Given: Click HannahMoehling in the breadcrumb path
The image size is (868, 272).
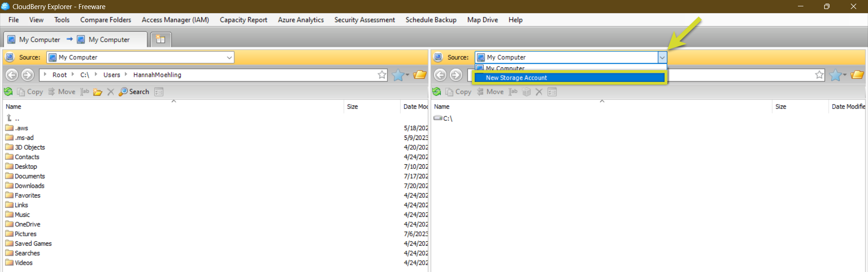Looking at the screenshot, I should pos(157,75).
